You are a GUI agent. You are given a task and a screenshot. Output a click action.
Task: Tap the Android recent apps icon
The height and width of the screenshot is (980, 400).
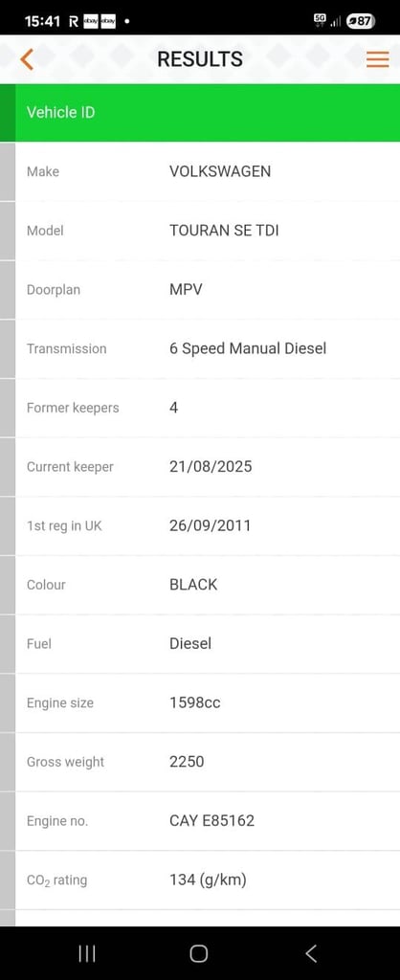[x=87, y=953]
